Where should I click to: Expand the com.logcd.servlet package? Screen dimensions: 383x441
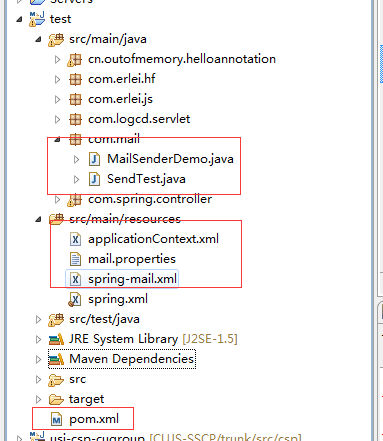tap(57, 119)
